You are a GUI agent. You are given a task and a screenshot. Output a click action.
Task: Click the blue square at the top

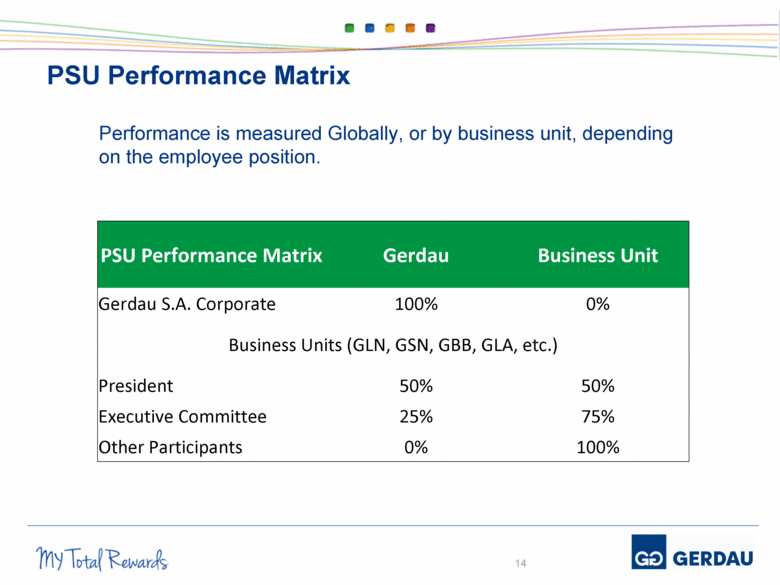[x=370, y=28]
